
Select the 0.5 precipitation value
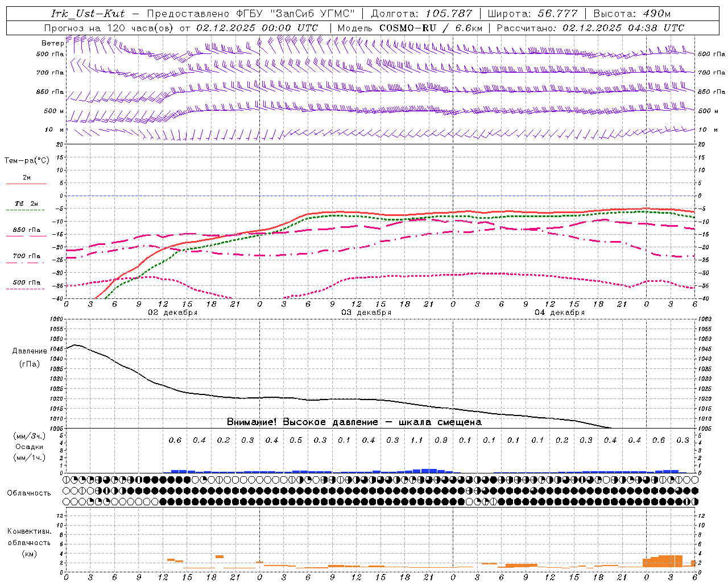tap(296, 440)
